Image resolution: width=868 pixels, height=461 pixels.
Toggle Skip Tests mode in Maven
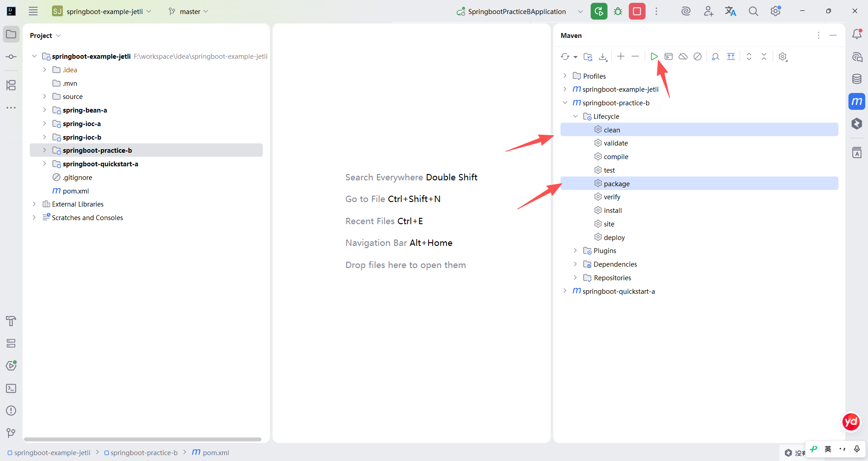click(x=698, y=56)
